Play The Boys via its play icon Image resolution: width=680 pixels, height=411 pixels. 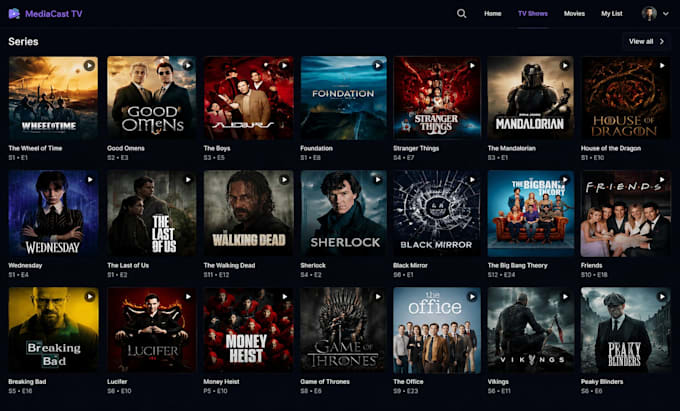[284, 65]
